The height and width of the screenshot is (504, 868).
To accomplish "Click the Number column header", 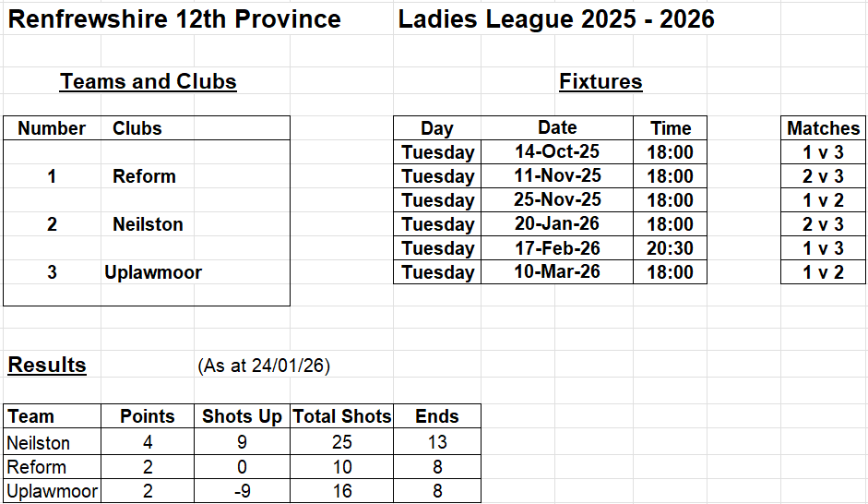I will (x=52, y=128).
